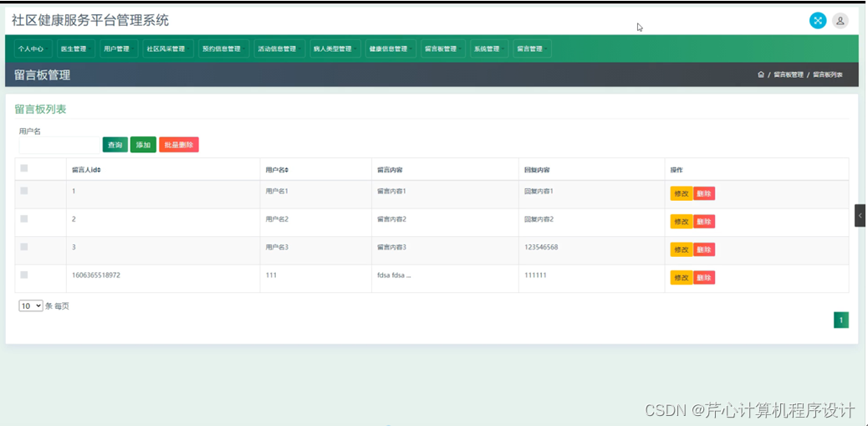Expand the 用户管理 menu

tap(119, 49)
